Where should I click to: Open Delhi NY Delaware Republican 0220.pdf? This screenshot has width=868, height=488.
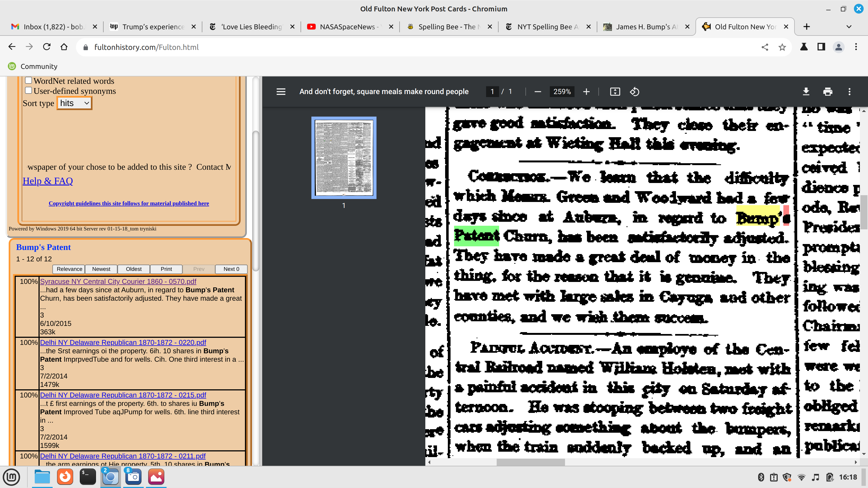pyautogui.click(x=123, y=342)
